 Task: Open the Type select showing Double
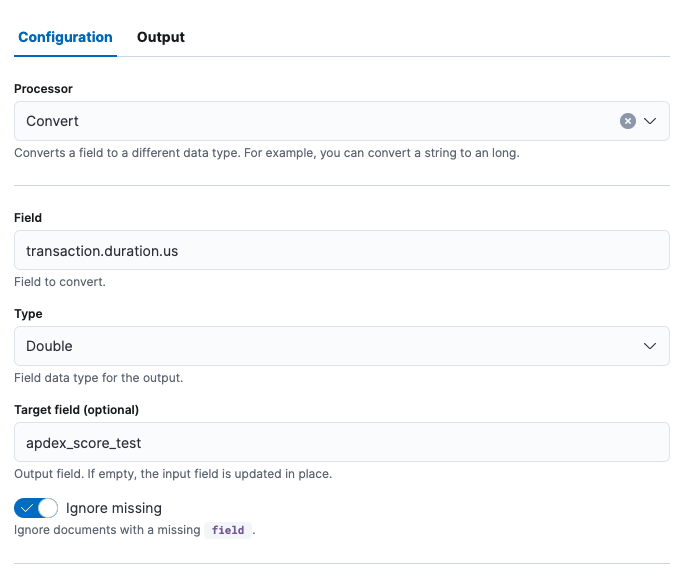342,346
